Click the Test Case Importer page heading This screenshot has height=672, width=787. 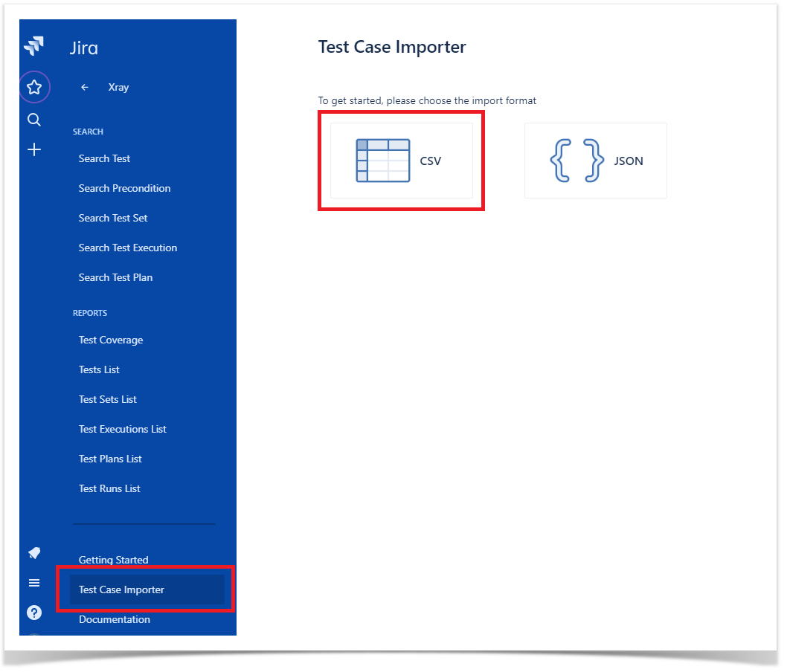tap(392, 47)
